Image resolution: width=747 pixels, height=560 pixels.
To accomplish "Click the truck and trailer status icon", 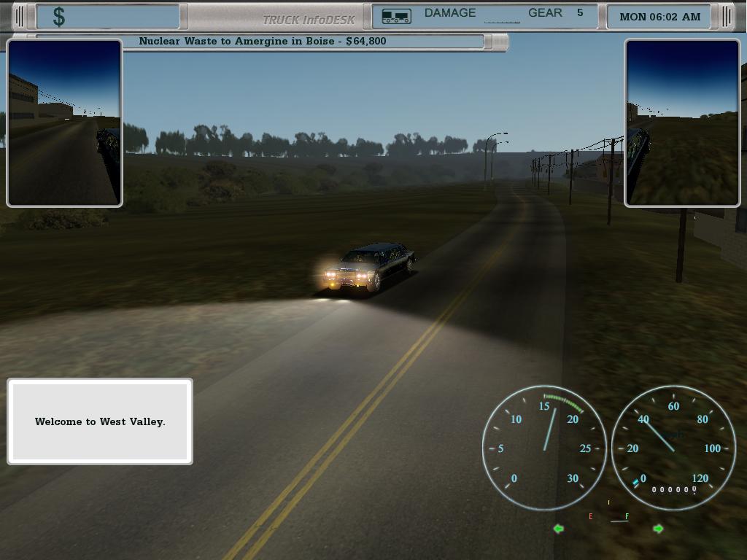I will click(396, 16).
